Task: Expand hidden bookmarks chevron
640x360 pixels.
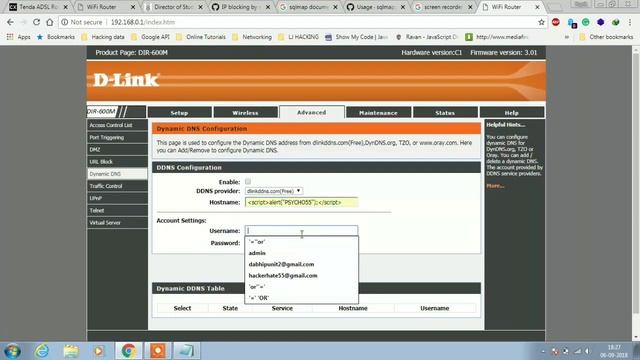Action: click(567, 37)
